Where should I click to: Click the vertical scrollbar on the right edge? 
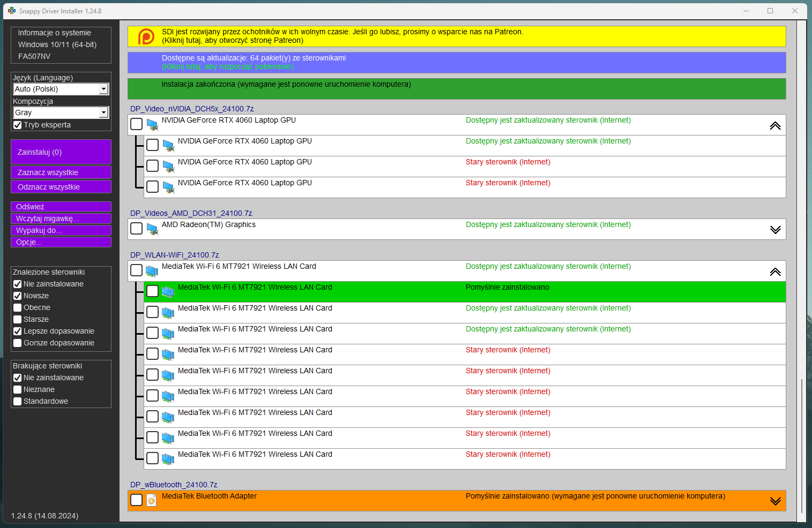click(x=802, y=444)
